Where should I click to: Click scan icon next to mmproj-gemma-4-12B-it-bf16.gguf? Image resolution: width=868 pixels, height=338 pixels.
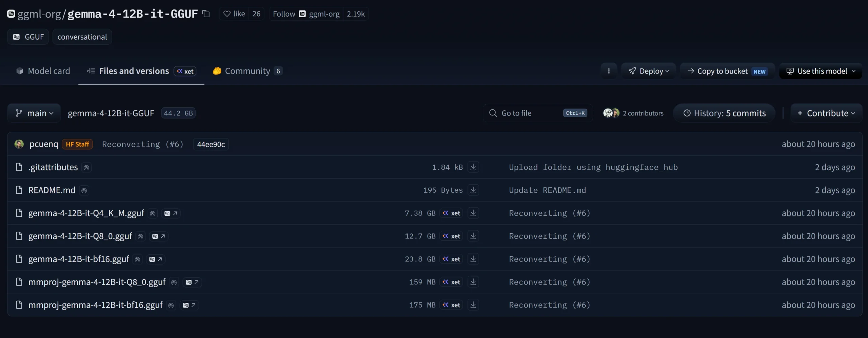click(171, 306)
